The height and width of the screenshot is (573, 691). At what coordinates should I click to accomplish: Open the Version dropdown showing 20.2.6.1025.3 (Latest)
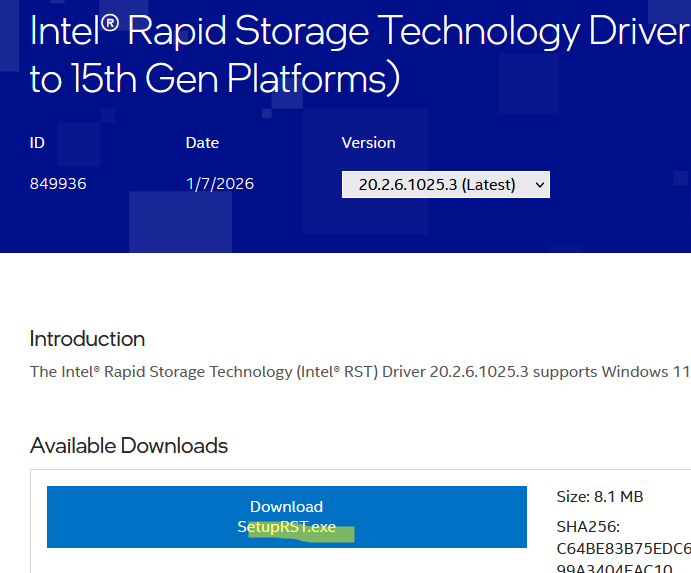click(x=446, y=184)
